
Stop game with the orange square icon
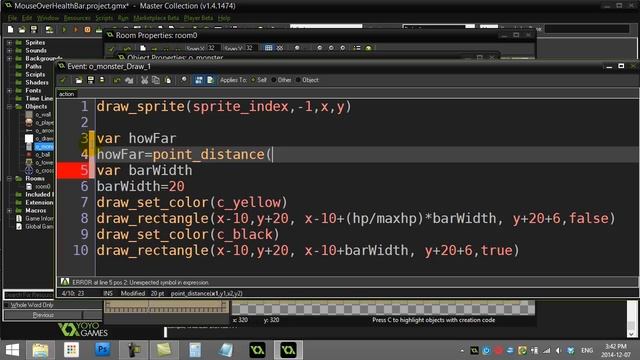point(87,29)
